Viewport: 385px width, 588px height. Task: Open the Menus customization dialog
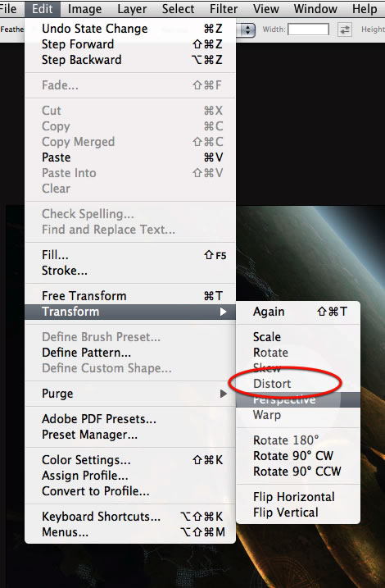[x=130, y=532]
